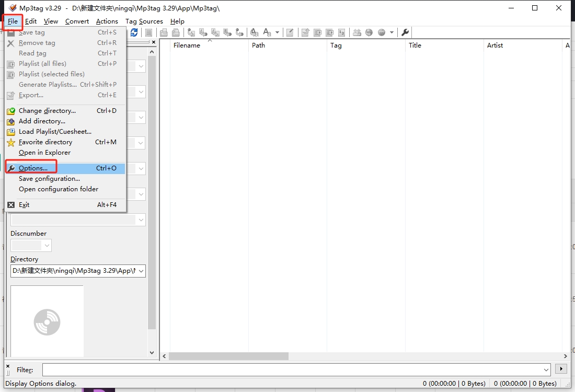Click the tag panel scroll-down arrow
The width and height of the screenshot is (575, 392).
pos(152,353)
